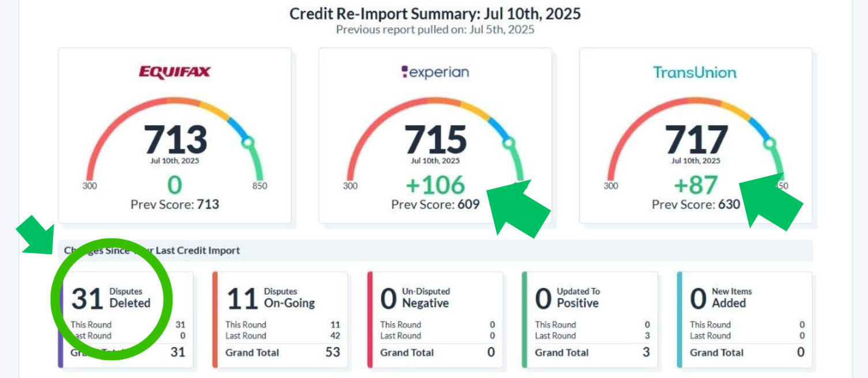Open the Disputes Deleted card
The width and height of the screenshot is (868, 378).
click(127, 320)
